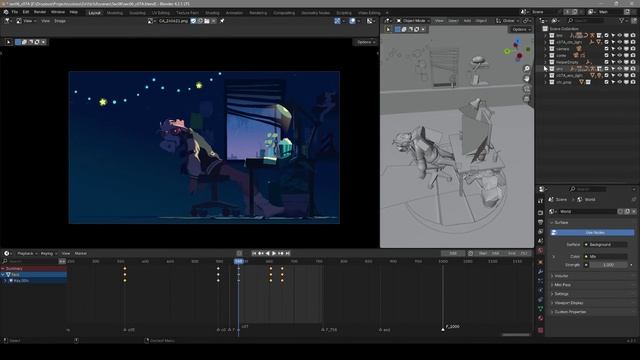The height and width of the screenshot is (360, 640).
Task: Jump to the start frame
Action: click(x=254, y=253)
